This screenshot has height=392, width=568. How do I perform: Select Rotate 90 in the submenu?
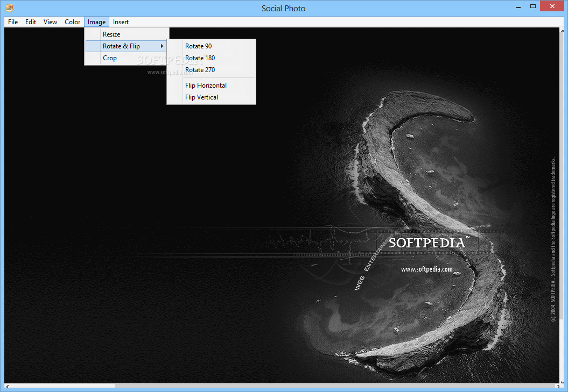pos(211,46)
